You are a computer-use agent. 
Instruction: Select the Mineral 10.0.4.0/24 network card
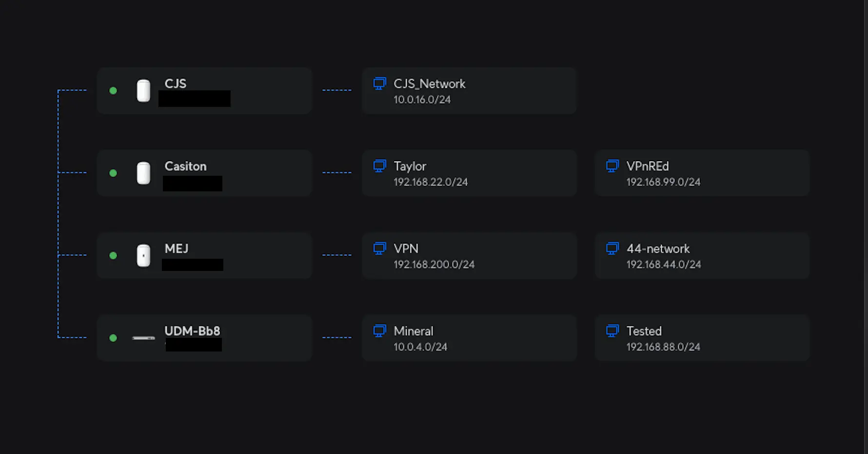click(x=469, y=338)
